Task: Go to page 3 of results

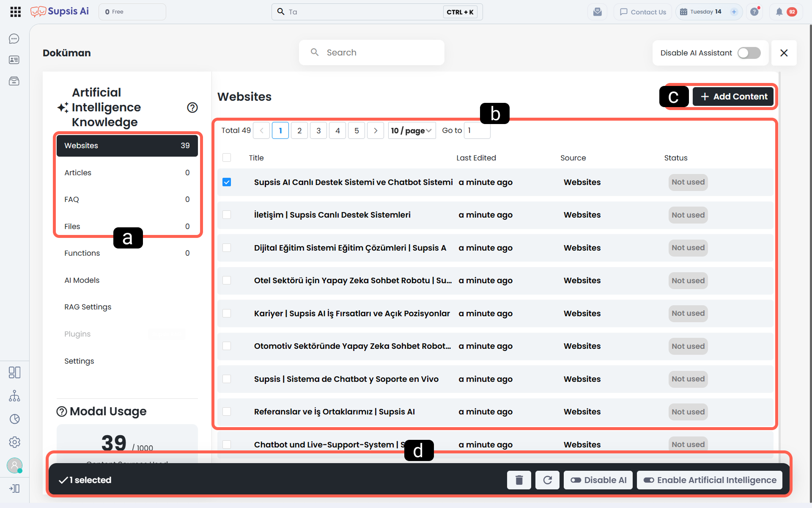Action: click(318, 130)
